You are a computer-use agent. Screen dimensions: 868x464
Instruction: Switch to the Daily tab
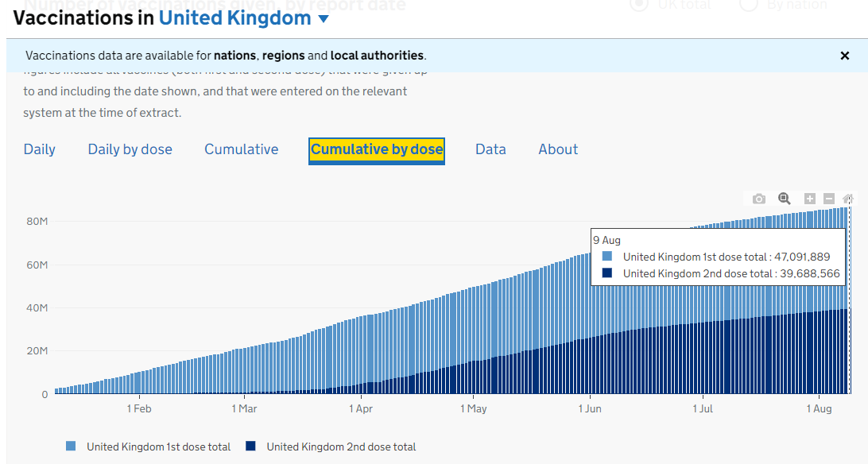coord(40,149)
